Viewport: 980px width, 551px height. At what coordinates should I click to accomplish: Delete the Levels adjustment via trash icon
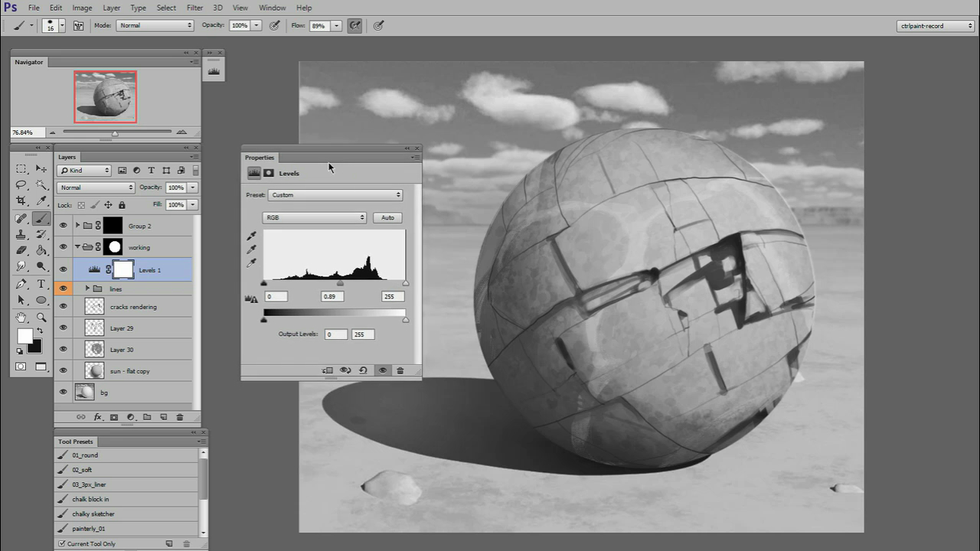click(400, 370)
